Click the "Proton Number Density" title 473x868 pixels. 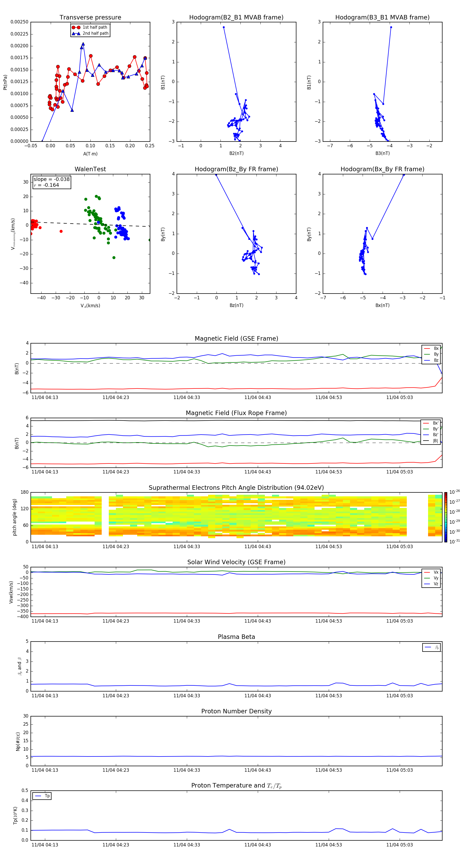click(236, 711)
